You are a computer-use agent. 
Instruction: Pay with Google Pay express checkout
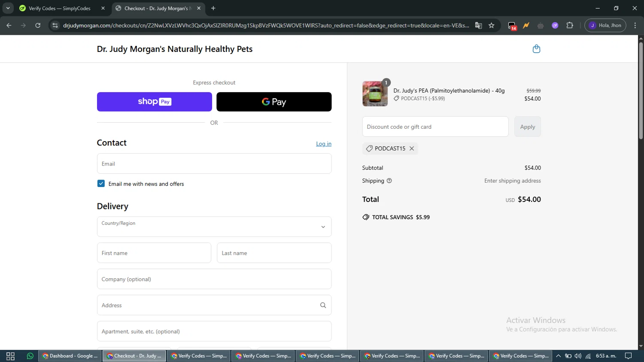[x=274, y=102]
